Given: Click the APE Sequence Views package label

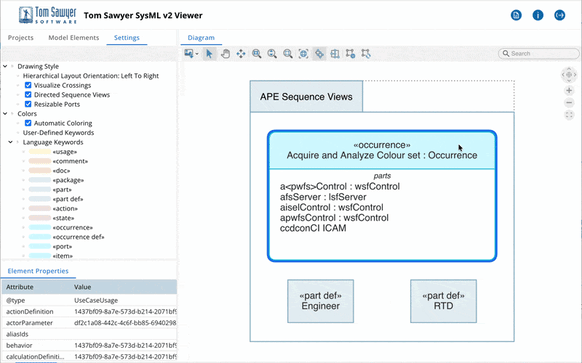Looking at the screenshot, I should 306,97.
